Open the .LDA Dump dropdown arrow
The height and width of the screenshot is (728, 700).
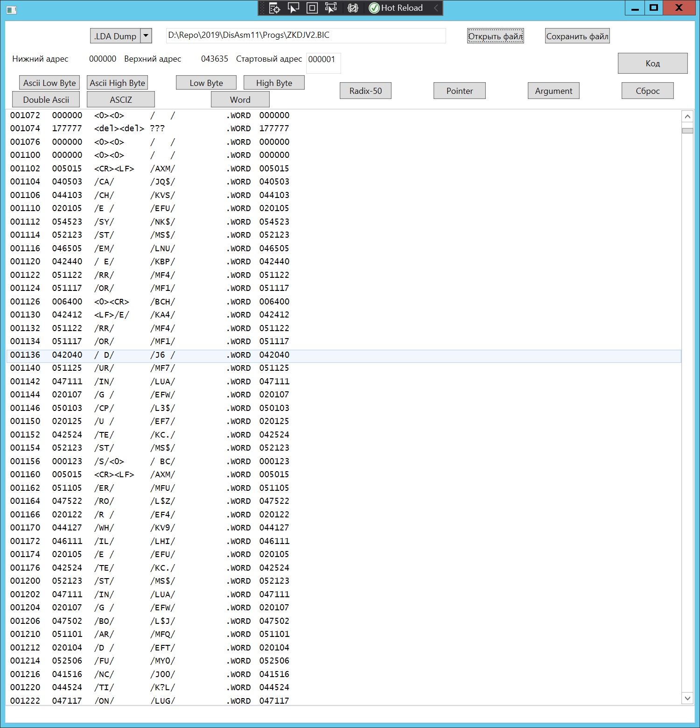(146, 36)
